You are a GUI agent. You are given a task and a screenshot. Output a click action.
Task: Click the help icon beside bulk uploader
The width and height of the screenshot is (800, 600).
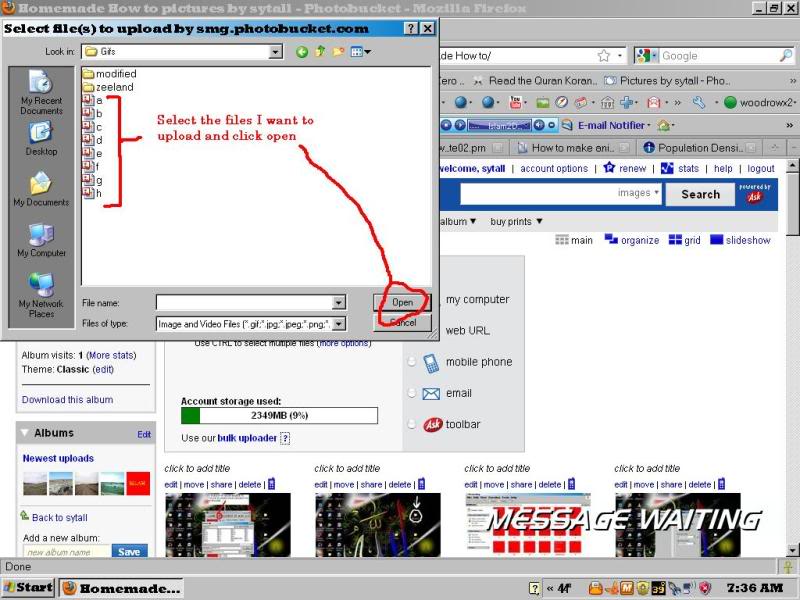[x=285, y=438]
